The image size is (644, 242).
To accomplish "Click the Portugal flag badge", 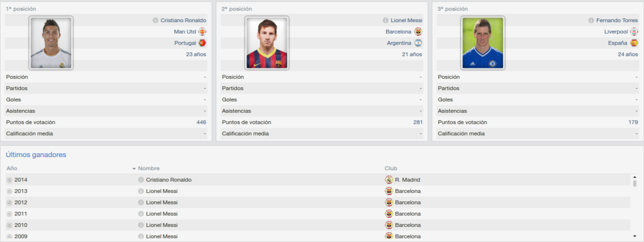I will tap(202, 43).
